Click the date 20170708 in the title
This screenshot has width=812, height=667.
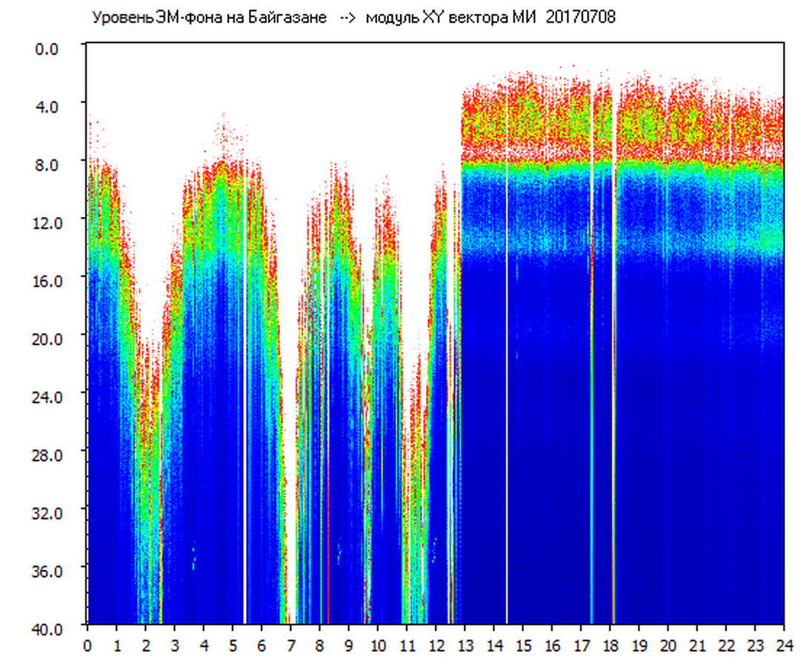[x=580, y=18]
